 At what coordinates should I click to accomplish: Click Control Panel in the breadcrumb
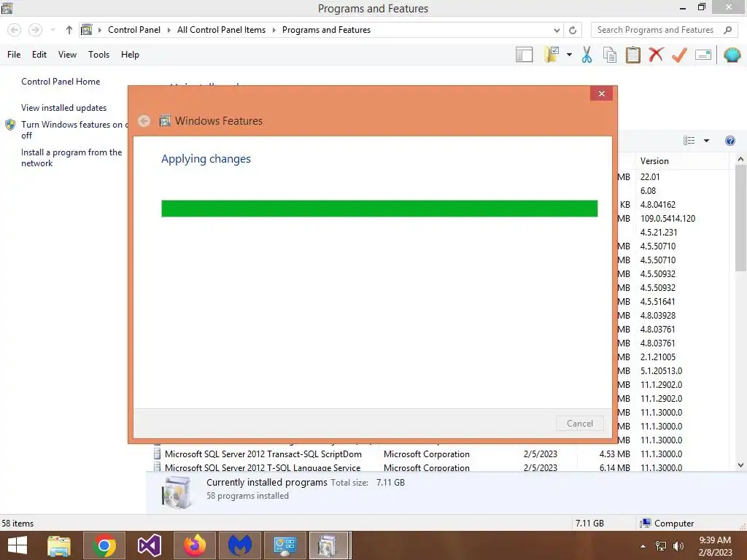click(x=134, y=29)
